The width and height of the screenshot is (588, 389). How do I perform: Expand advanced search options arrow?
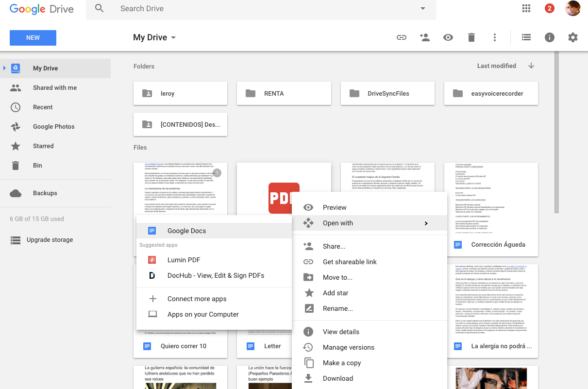[422, 9]
